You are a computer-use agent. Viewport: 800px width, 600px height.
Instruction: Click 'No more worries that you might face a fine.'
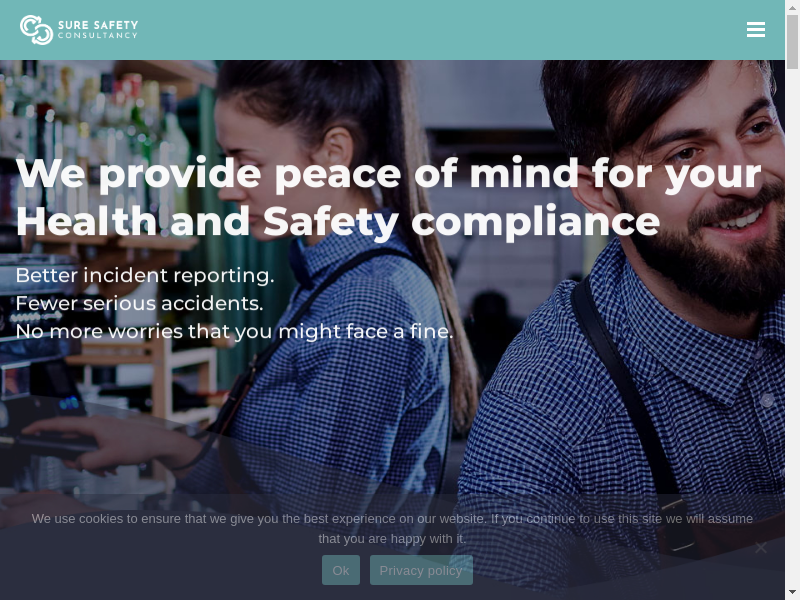234,332
